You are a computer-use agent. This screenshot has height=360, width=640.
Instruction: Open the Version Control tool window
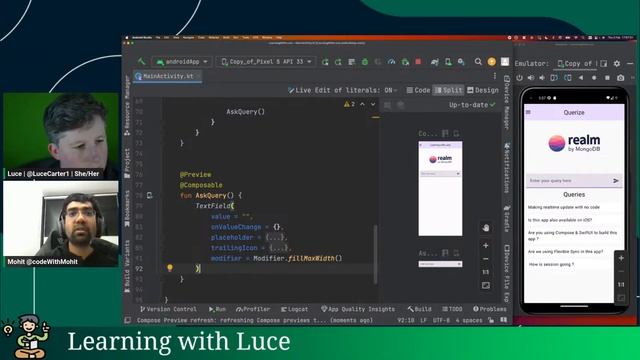click(x=168, y=309)
